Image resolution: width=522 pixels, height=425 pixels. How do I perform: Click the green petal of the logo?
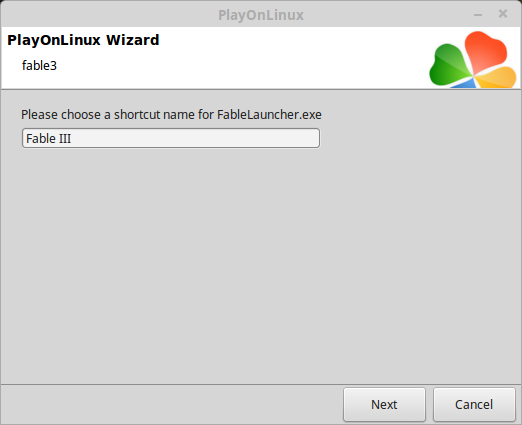(449, 65)
